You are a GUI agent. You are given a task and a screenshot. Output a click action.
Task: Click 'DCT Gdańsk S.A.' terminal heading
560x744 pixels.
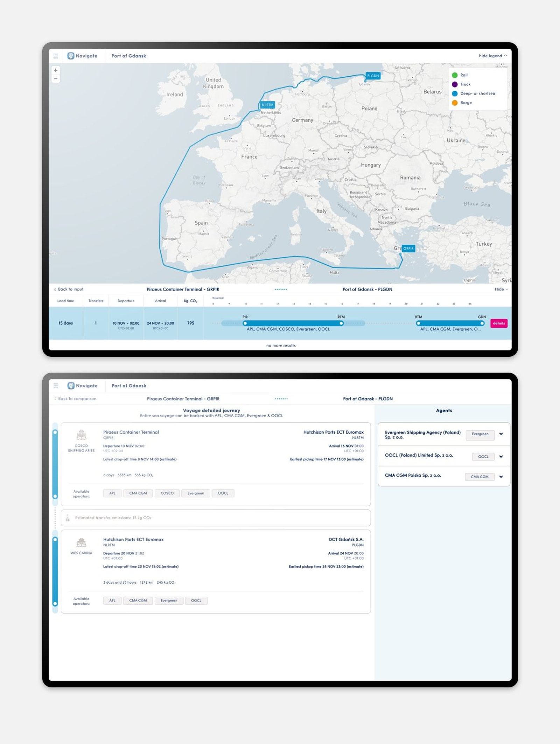346,540
